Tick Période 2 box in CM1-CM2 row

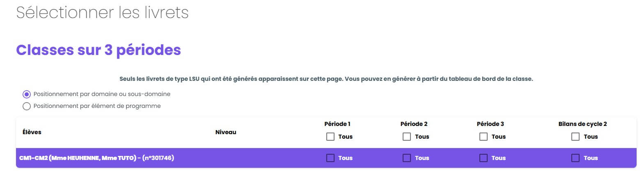(407, 158)
